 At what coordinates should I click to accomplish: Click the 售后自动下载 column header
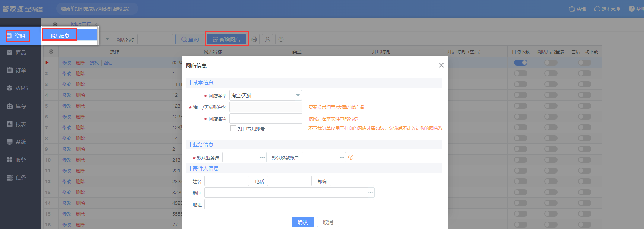click(585, 52)
